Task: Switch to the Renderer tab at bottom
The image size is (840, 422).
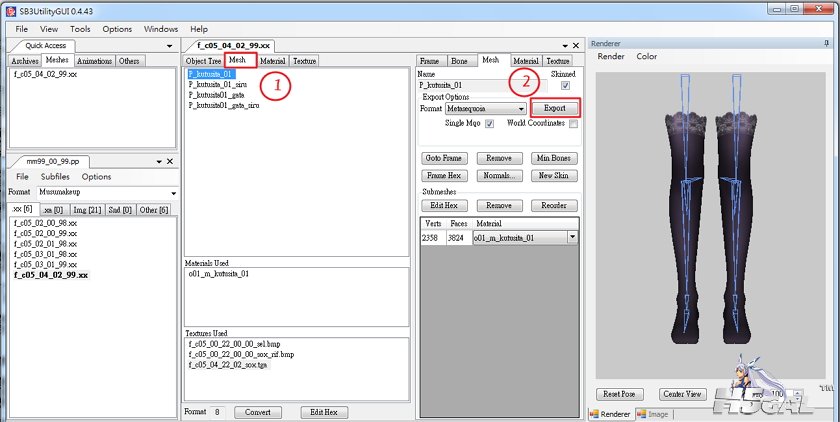Action: [613, 413]
